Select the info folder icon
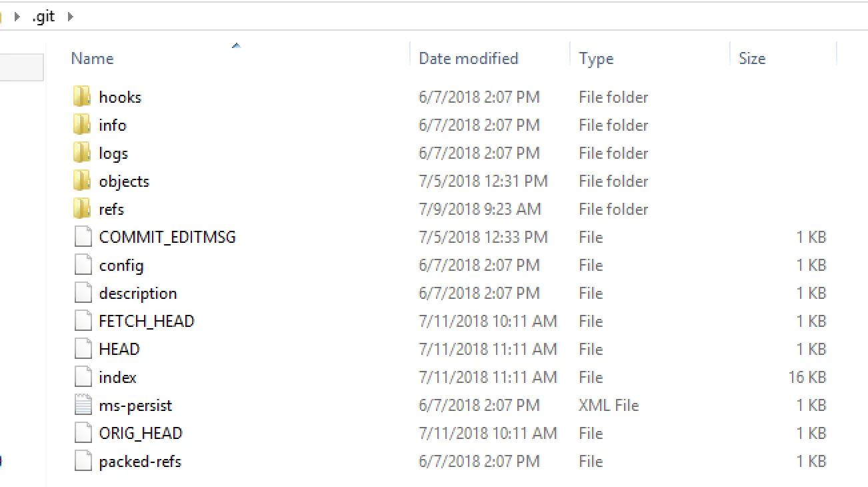Image resolution: width=868 pixels, height=487 pixels. 82,125
